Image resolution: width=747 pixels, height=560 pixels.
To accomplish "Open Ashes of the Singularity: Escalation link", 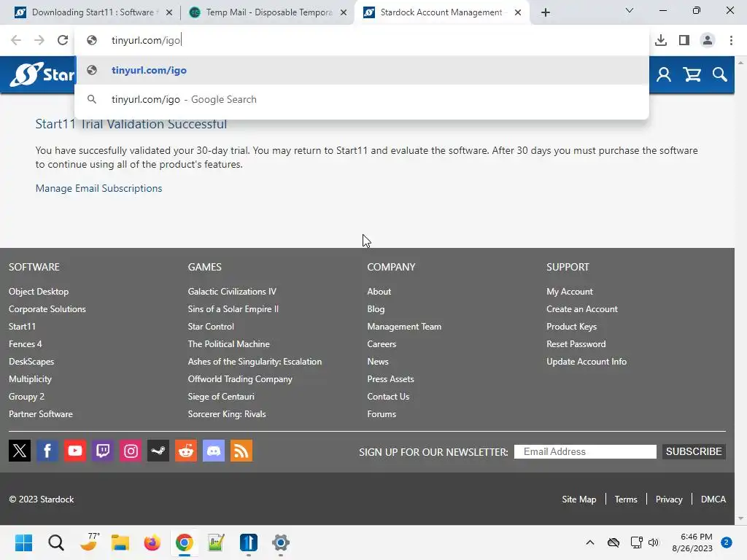I will [x=255, y=362].
